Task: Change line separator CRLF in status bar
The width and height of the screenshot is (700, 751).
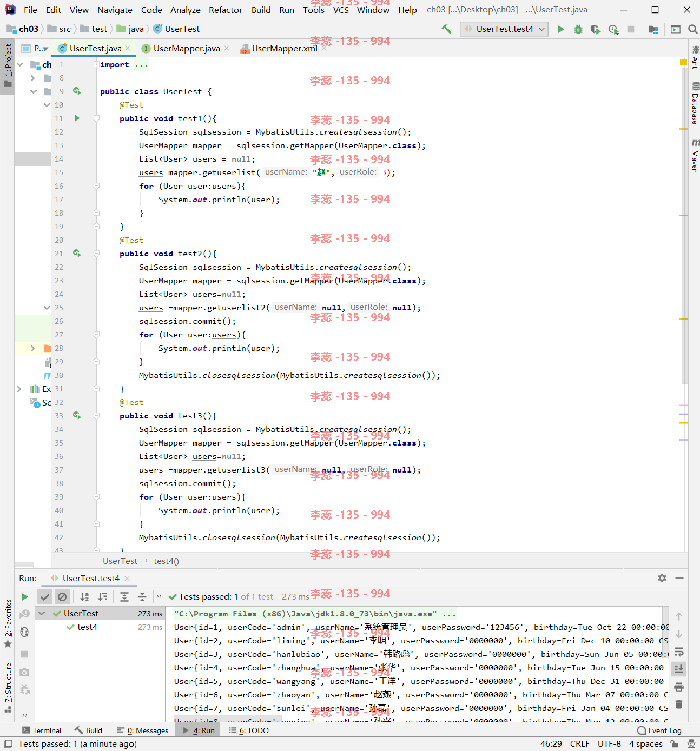Action: 579,744
